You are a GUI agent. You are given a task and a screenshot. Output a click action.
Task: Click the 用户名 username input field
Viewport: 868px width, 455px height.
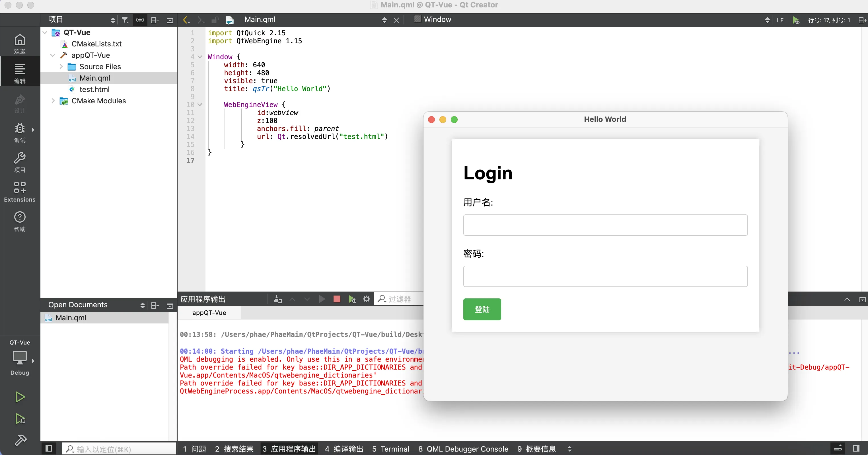(x=605, y=225)
